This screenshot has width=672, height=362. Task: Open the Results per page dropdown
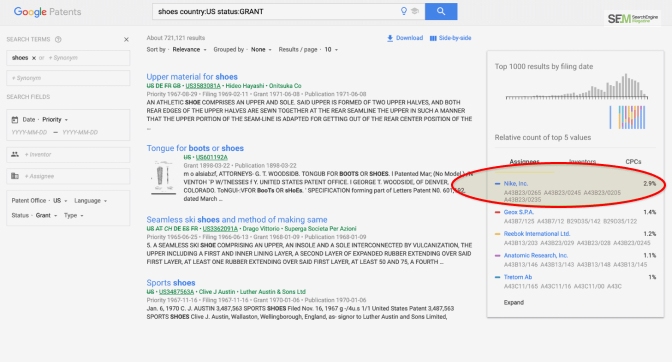331,50
